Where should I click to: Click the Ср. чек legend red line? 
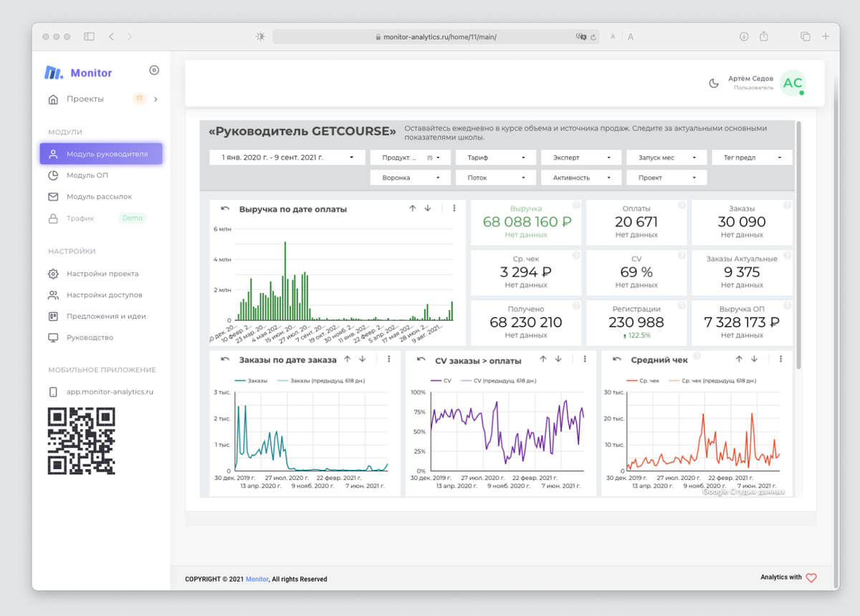(x=631, y=380)
